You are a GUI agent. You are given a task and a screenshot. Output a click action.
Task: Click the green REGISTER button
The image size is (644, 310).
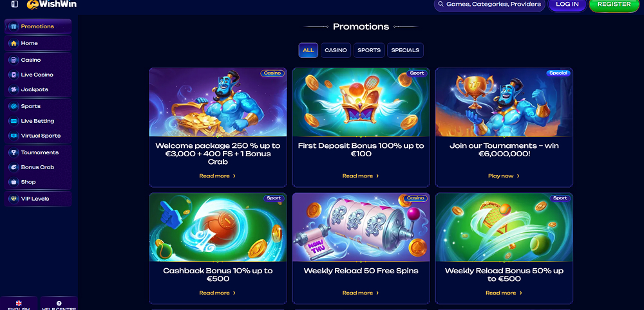(614, 4)
